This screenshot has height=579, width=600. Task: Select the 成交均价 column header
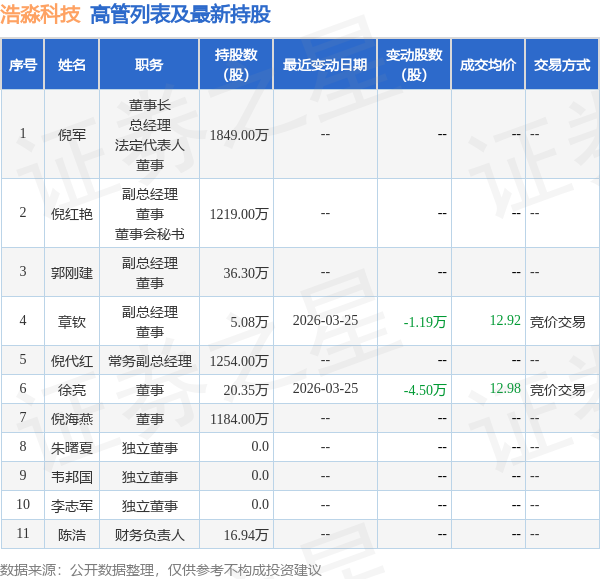click(488, 65)
